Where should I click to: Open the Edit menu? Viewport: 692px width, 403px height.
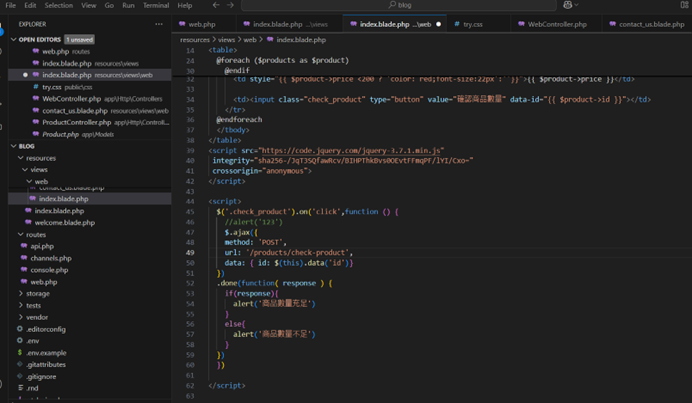tap(30, 5)
